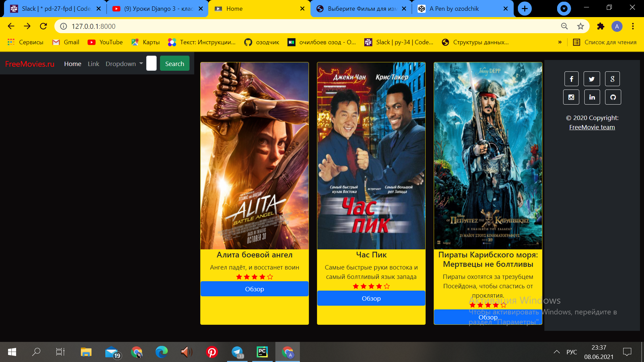Click Час Пик star rating
Screen dimensions: 644x362
[371, 286]
